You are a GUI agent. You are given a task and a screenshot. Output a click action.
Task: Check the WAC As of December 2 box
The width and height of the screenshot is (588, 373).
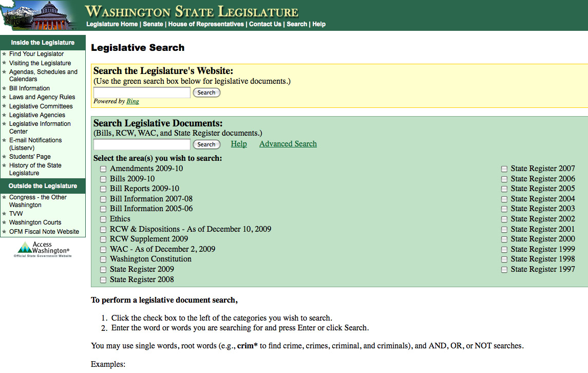pyautogui.click(x=103, y=249)
